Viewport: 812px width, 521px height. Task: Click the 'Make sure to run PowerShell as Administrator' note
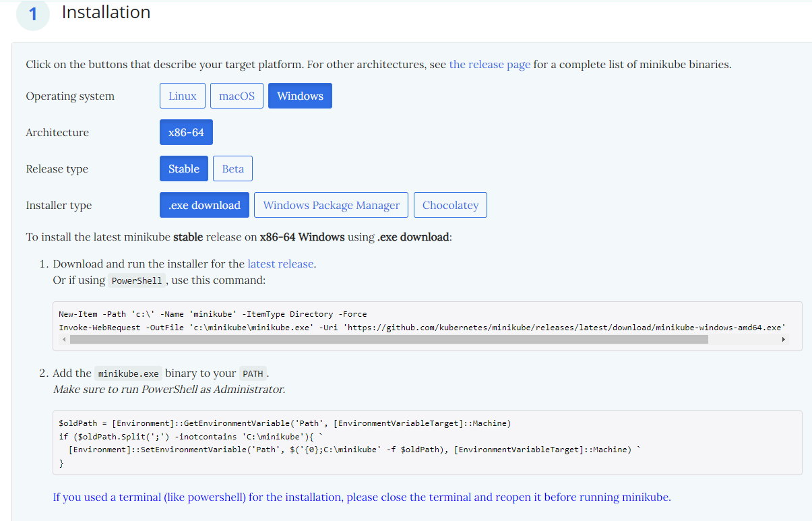pyautogui.click(x=169, y=389)
